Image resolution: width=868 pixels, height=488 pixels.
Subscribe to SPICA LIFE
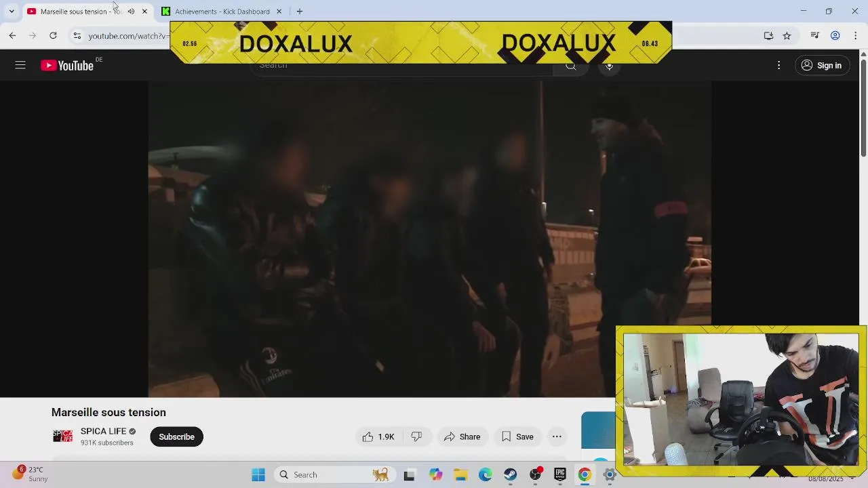click(x=176, y=436)
